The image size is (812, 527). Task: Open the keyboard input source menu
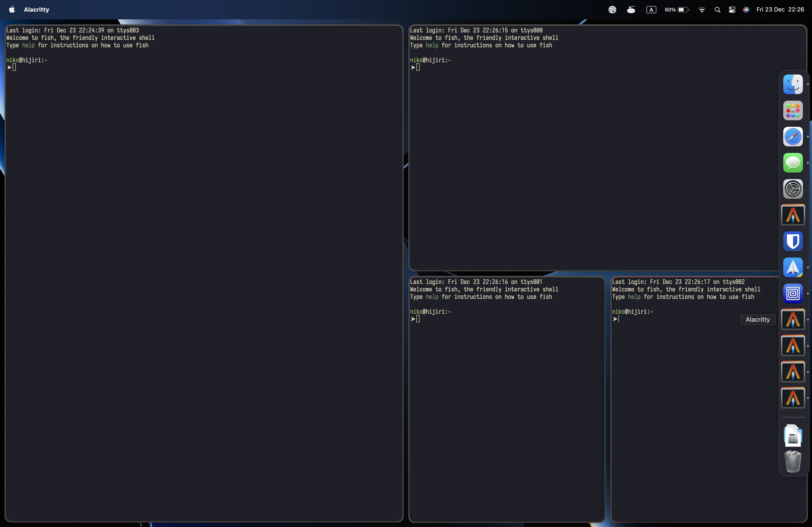pyautogui.click(x=651, y=9)
